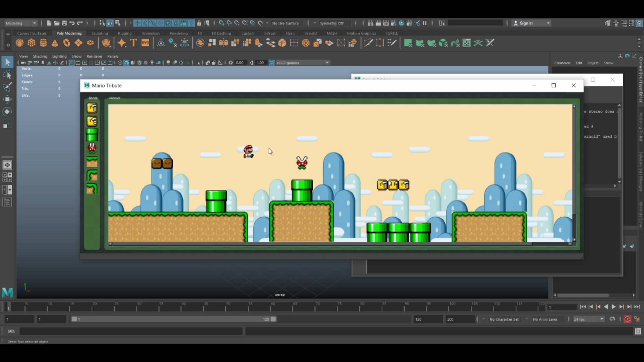Activate the Select Tool in the toolbox

click(7, 62)
